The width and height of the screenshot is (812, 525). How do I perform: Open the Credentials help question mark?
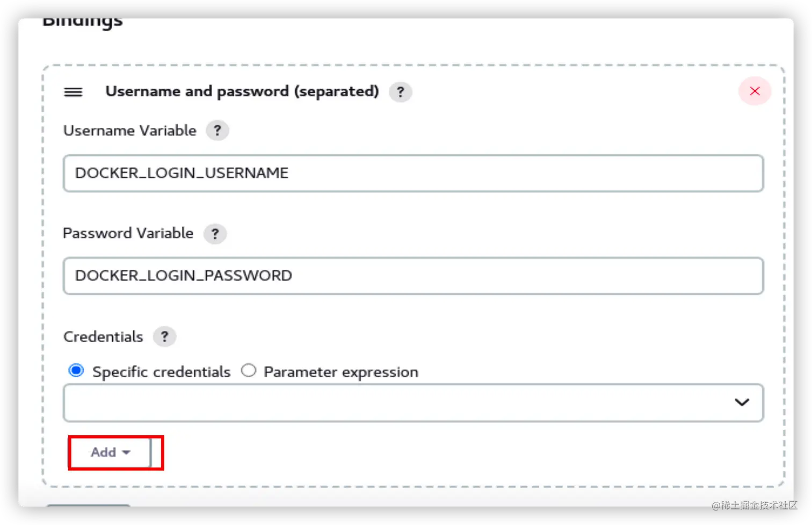click(164, 337)
